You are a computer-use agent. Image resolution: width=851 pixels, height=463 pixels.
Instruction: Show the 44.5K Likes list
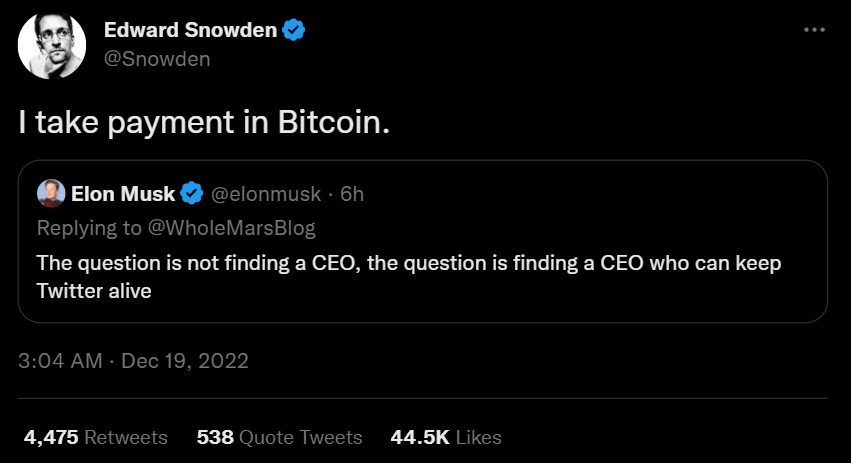tap(446, 437)
